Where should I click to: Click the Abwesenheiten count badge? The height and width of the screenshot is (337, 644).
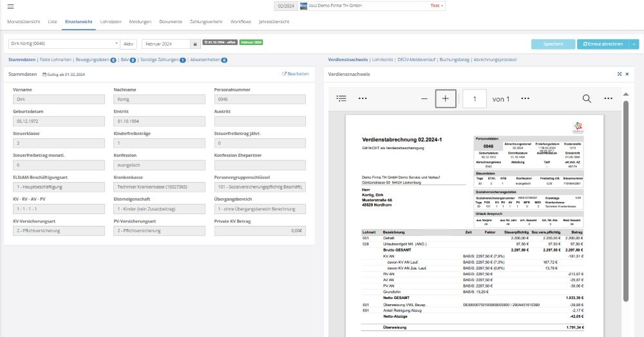(x=224, y=60)
